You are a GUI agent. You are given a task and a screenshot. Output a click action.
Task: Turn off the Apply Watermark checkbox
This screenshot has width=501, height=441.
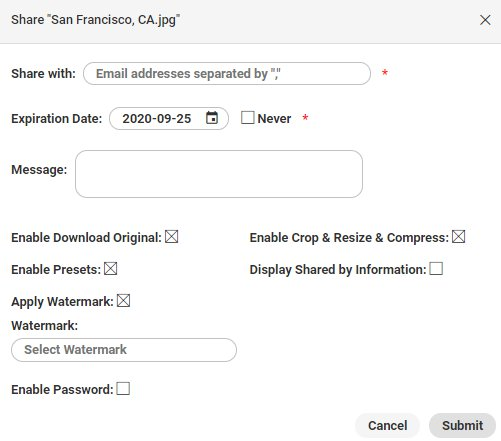coord(124,301)
